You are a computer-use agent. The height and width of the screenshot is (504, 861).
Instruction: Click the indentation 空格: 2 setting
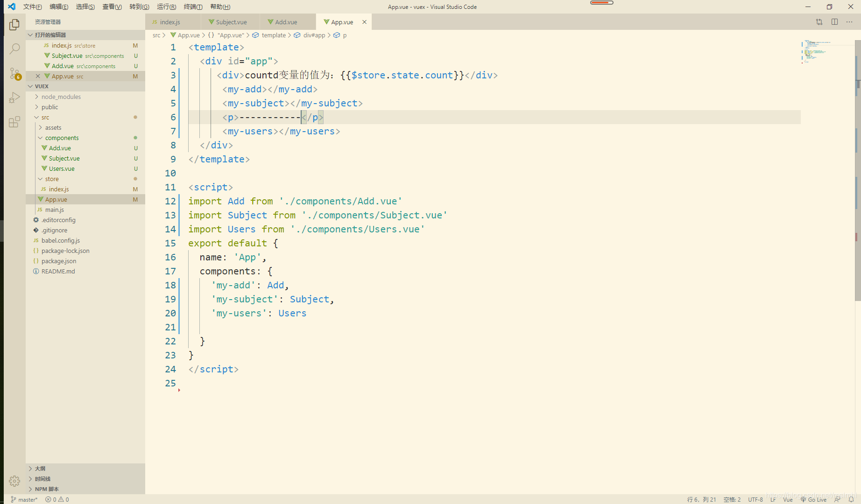tap(732, 499)
